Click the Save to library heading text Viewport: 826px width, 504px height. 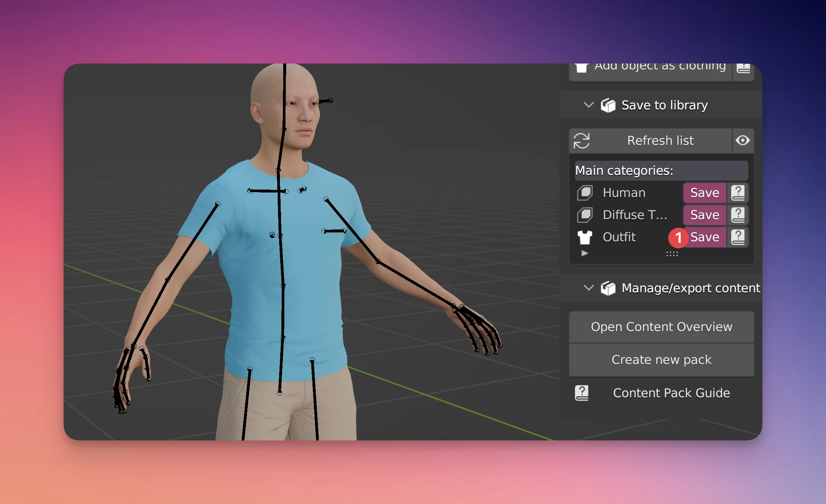[x=664, y=105]
